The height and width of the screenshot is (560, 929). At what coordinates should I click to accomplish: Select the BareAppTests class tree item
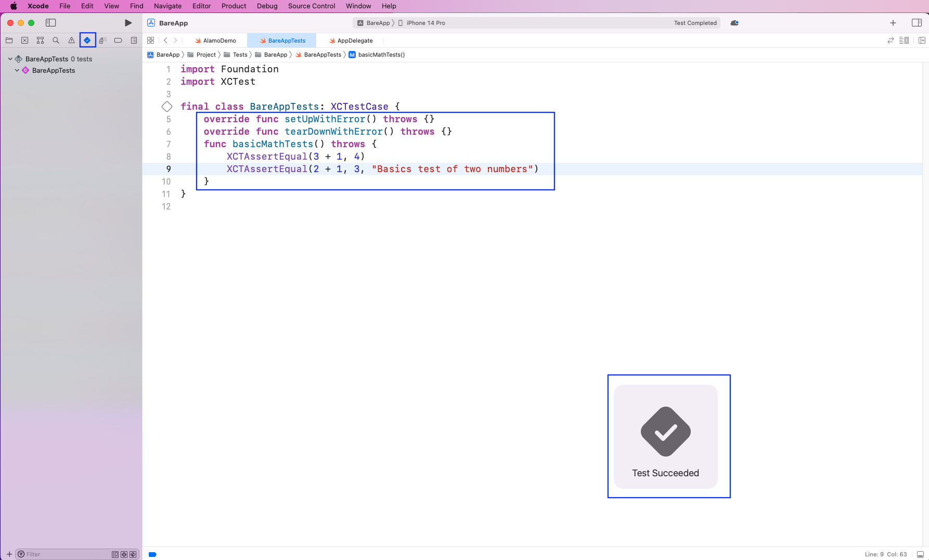pos(54,71)
